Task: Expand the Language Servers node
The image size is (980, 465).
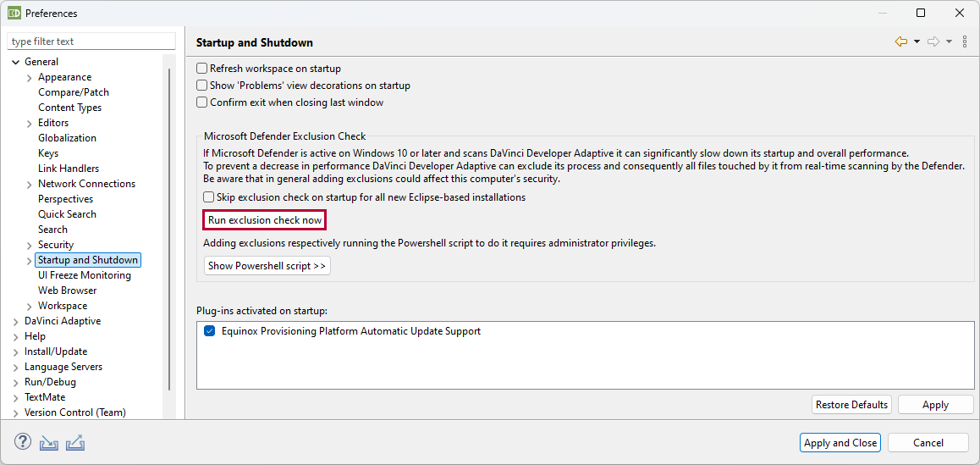Action: pos(15,368)
